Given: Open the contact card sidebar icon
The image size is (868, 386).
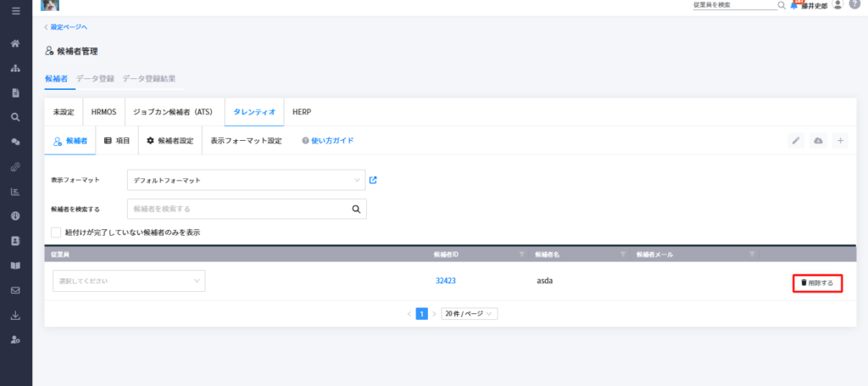Looking at the screenshot, I should pyautogui.click(x=16, y=241).
